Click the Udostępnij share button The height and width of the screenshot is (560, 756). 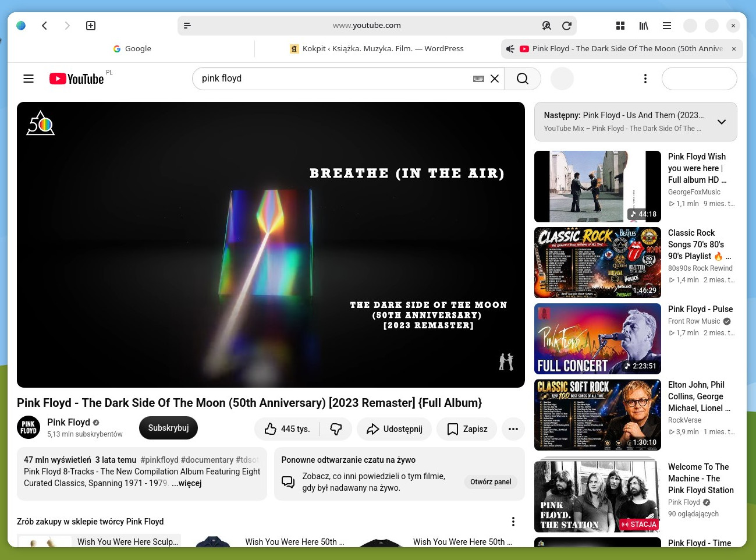[x=394, y=429]
